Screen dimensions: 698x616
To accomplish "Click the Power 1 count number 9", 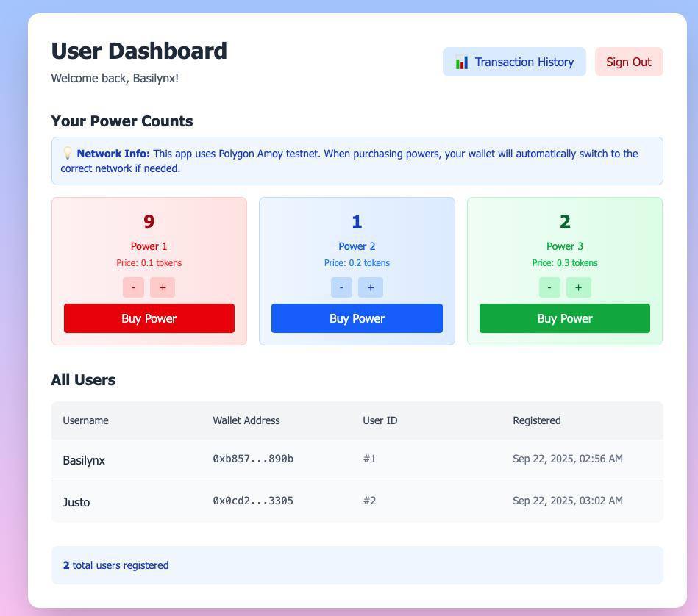I will pos(149,221).
